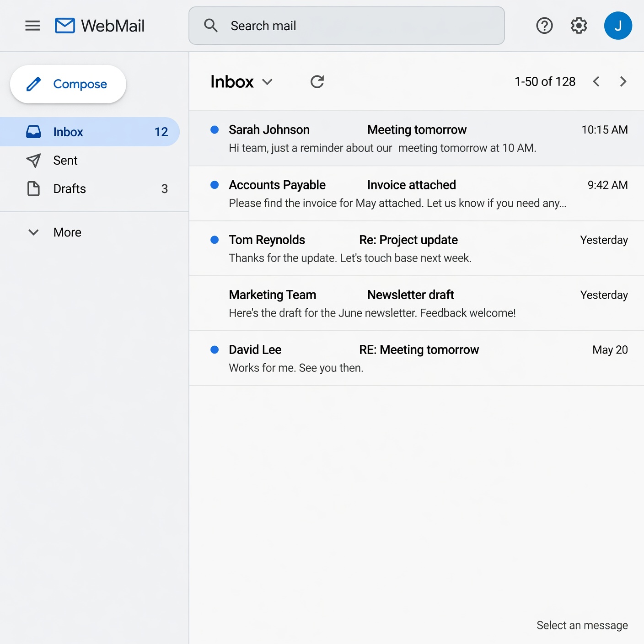The height and width of the screenshot is (644, 644).
Task: Click the Drafts document icon
Action: (33, 188)
